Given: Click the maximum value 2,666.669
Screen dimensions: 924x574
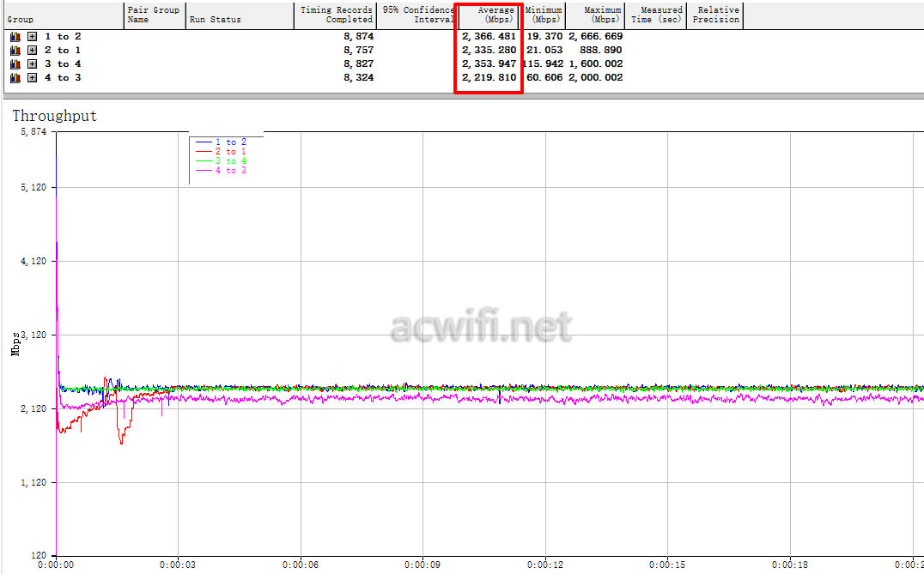Looking at the screenshot, I should coord(596,37).
